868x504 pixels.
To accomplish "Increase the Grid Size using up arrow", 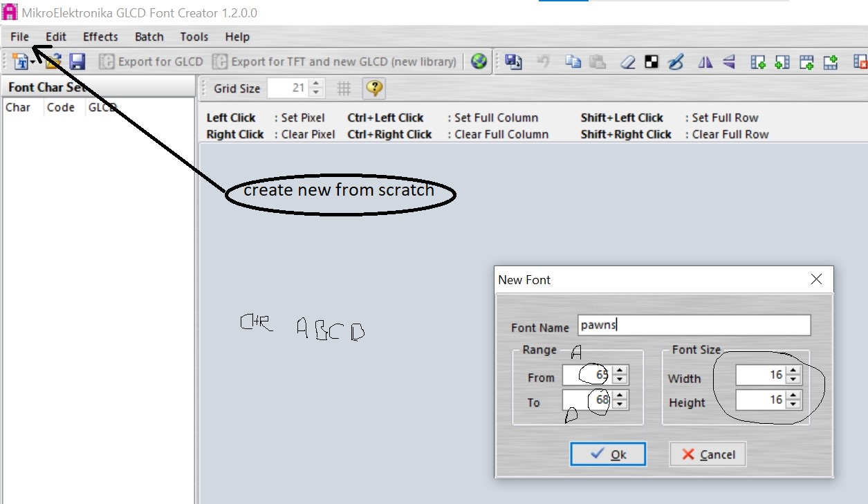I will point(316,84).
